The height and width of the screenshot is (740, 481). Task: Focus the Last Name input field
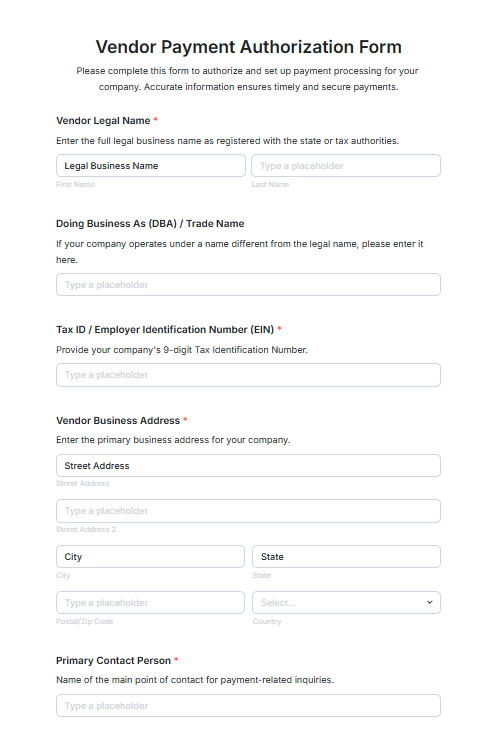346,166
